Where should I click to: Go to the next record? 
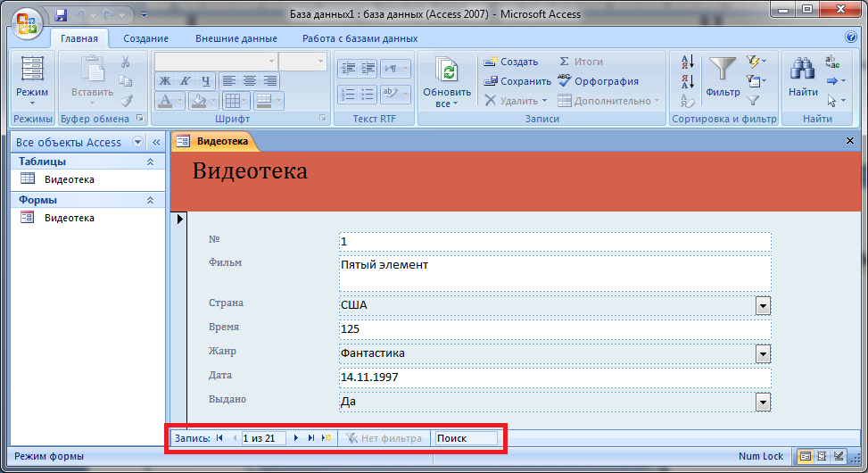point(295,438)
